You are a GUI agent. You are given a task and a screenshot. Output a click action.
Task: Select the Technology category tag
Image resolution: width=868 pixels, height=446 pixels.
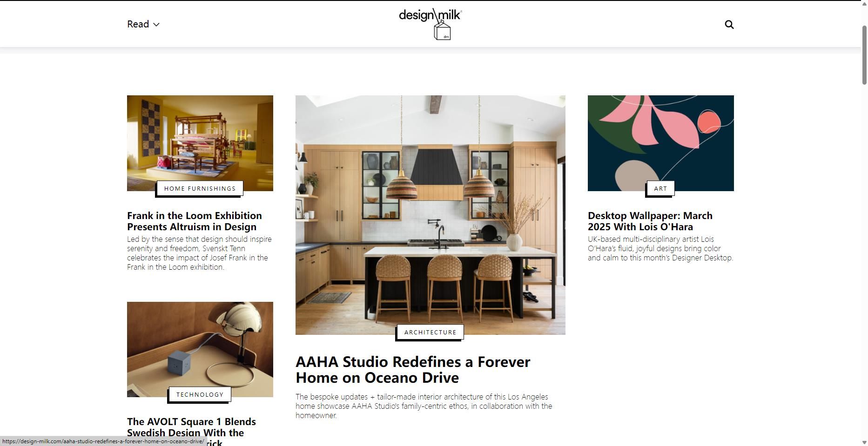click(200, 394)
